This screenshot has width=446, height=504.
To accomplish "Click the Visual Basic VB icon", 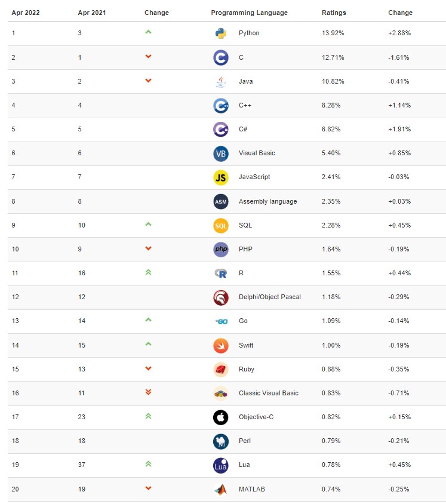I will pyautogui.click(x=221, y=153).
